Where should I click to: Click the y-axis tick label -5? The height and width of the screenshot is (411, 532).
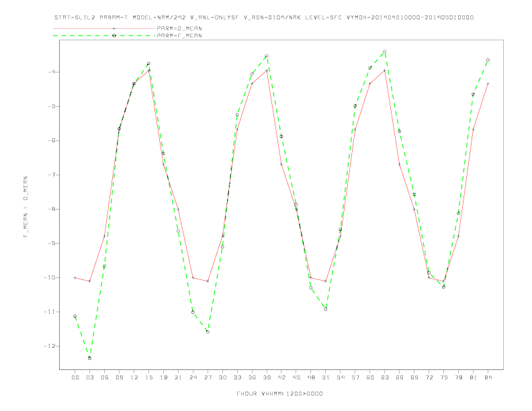click(52, 106)
